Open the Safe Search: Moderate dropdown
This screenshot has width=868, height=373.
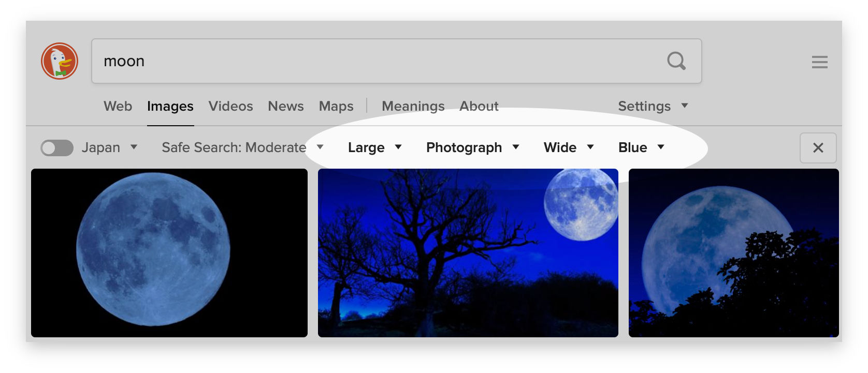click(242, 147)
